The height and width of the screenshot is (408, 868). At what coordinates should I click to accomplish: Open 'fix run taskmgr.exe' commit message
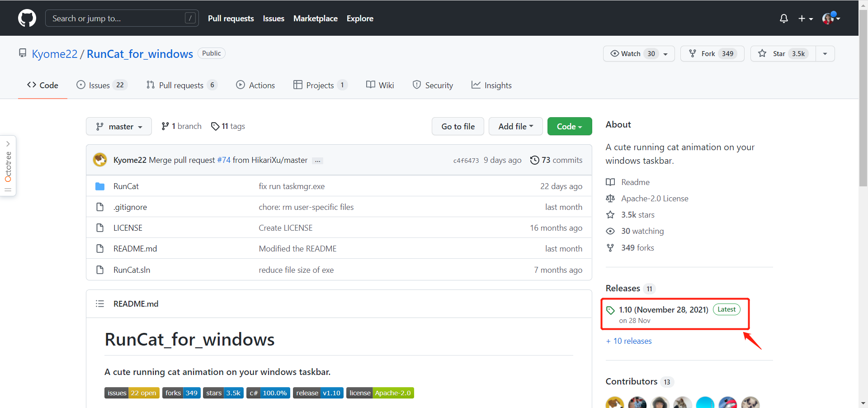[292, 186]
